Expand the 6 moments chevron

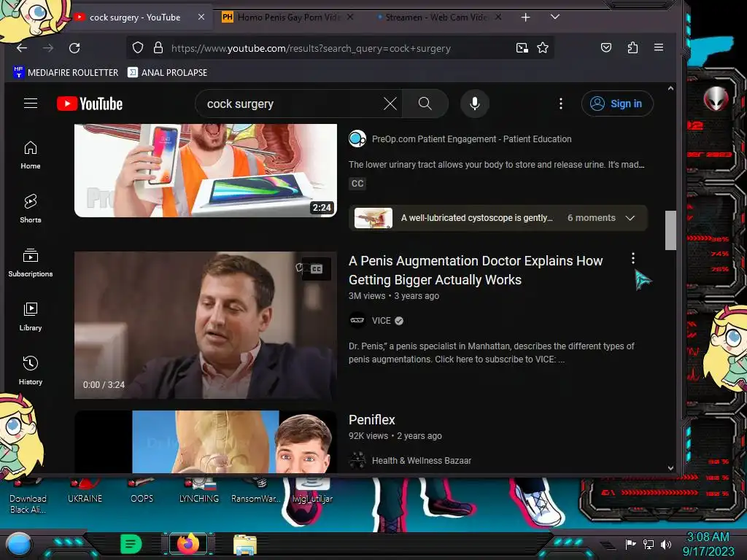point(630,217)
